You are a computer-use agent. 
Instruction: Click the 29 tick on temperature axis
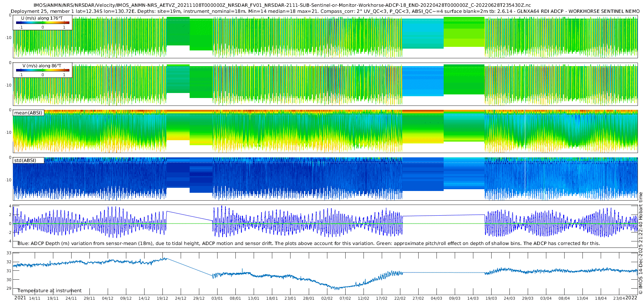click(9, 288)
